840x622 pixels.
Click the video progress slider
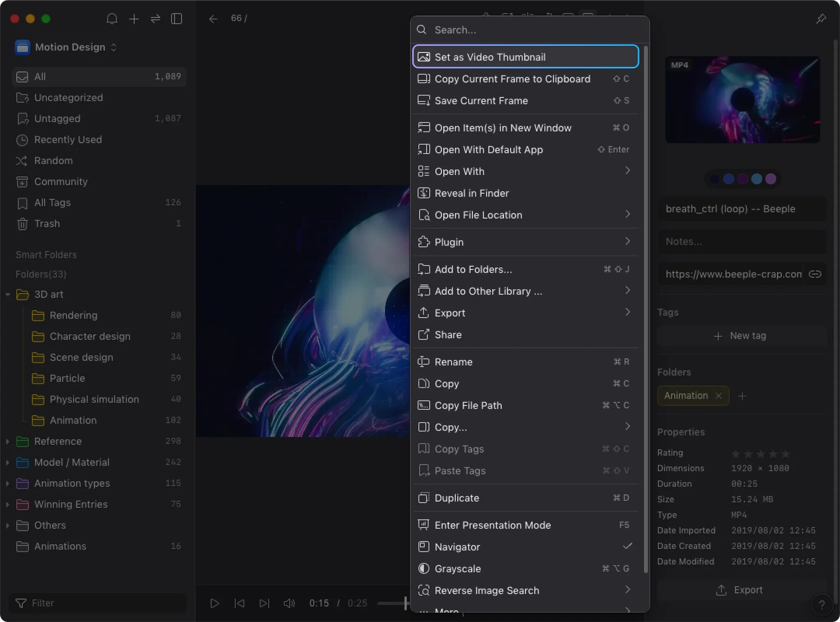click(393, 603)
